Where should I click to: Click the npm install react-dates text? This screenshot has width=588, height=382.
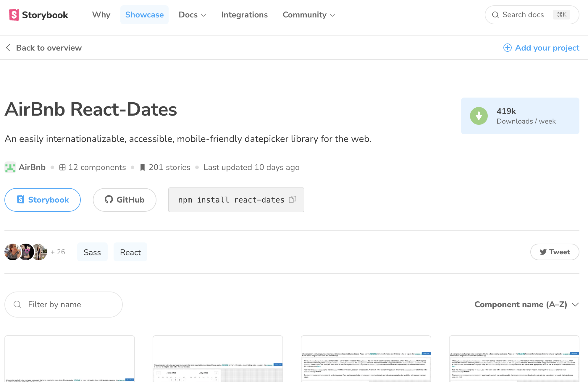coord(231,200)
